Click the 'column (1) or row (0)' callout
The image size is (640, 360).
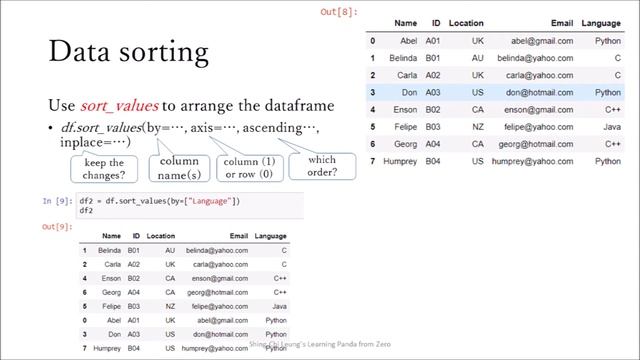tap(249, 168)
